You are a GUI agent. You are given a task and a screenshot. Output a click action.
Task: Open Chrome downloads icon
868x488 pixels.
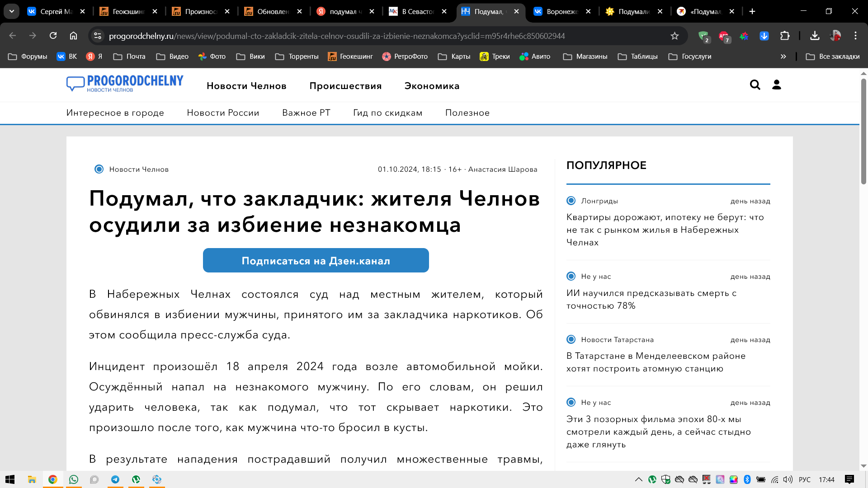(815, 36)
